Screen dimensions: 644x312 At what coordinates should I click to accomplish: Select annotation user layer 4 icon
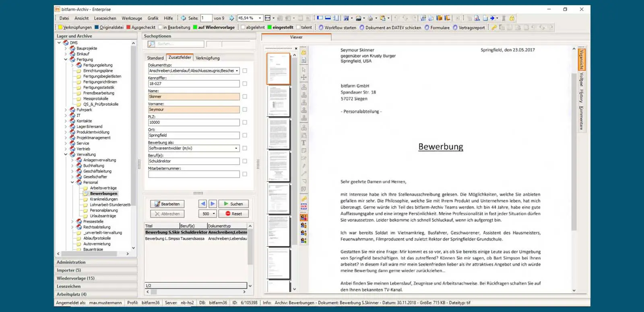point(304,240)
